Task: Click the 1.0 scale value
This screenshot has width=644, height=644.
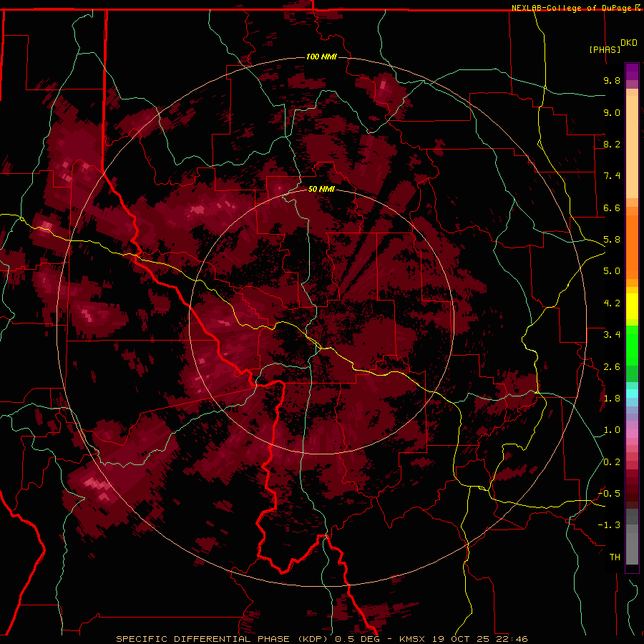Action: pyautogui.click(x=612, y=430)
